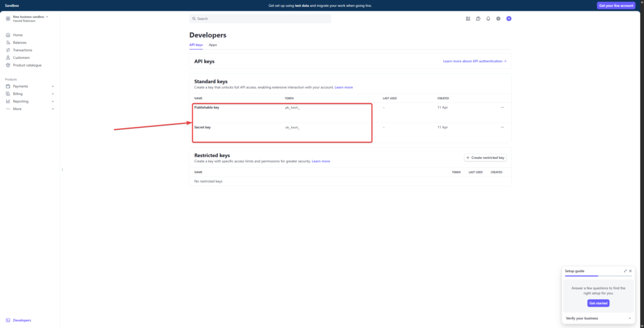Click the purple plus create icon
The width and height of the screenshot is (644, 328).
[509, 19]
